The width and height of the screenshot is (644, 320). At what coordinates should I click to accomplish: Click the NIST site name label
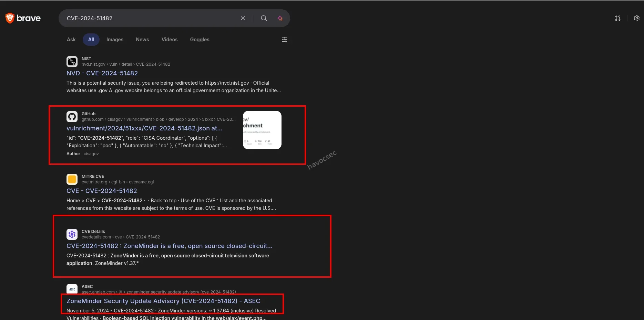(86, 59)
